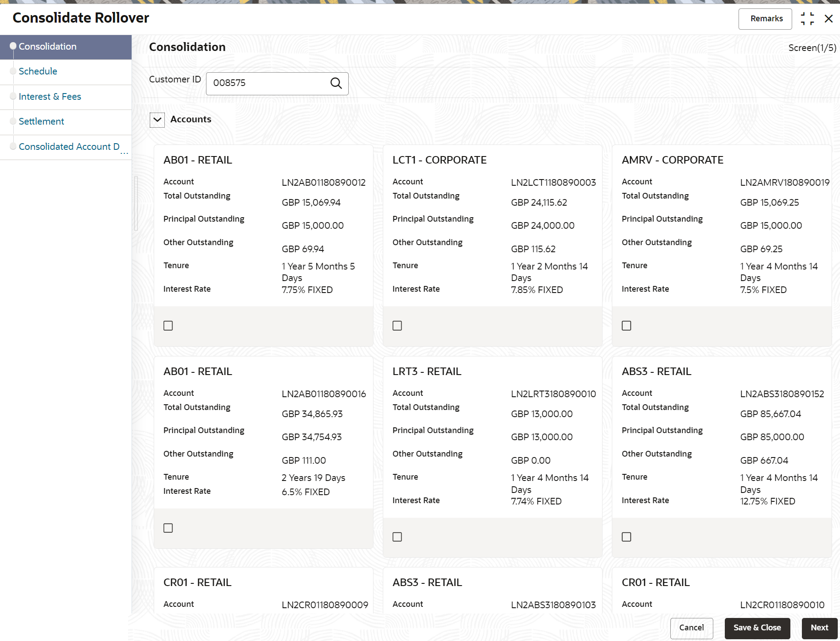
Task: Click the ABS3 - RETAIL title for LN2ABS3180890152
Action: pyautogui.click(x=656, y=371)
